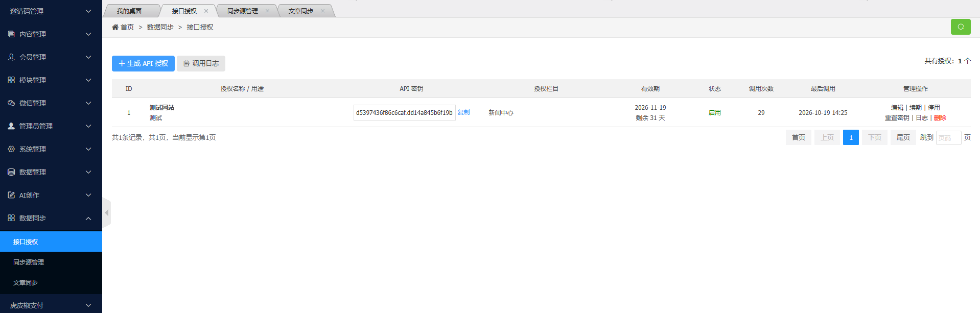Screen dimensions: 980x313
Task: Click the 生成 API 授权 button
Action: (x=143, y=63)
